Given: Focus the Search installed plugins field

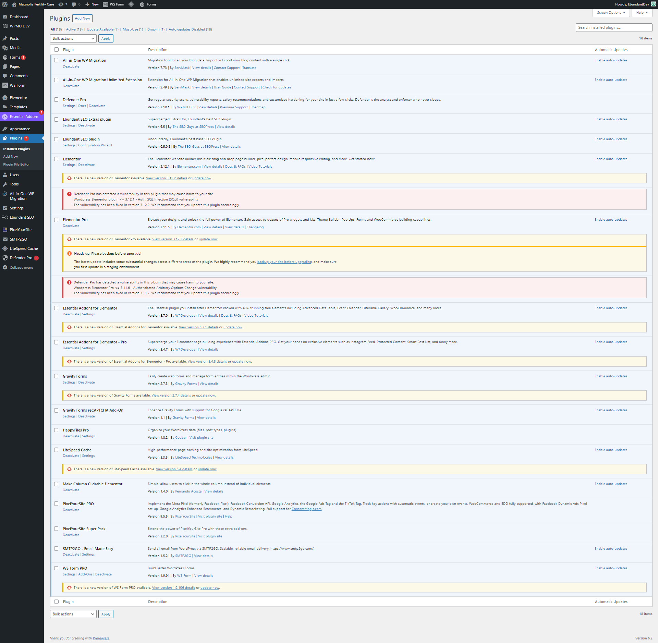Looking at the screenshot, I should tap(613, 28).
